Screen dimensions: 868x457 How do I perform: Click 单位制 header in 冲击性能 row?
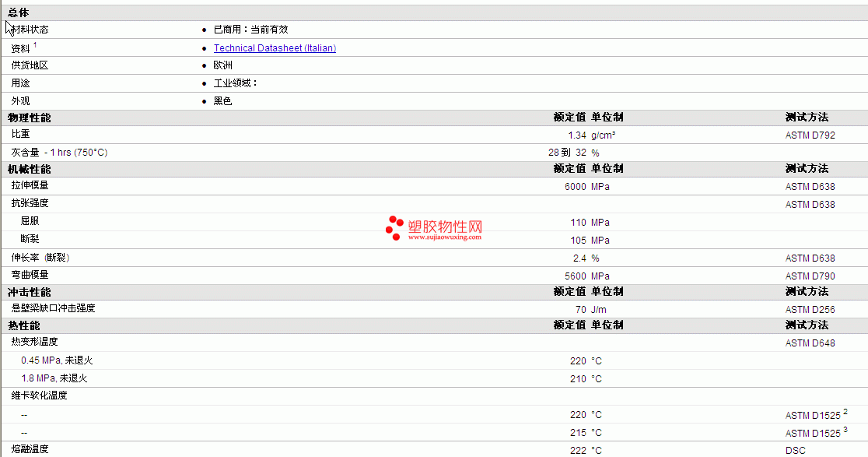point(607,291)
